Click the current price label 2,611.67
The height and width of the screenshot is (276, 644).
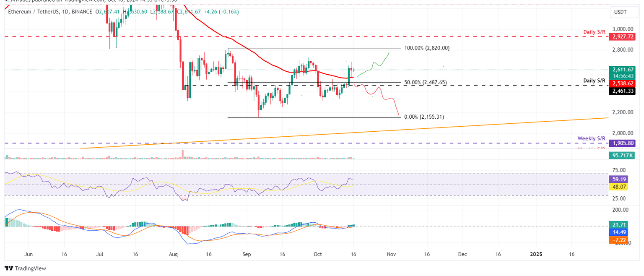(x=622, y=70)
